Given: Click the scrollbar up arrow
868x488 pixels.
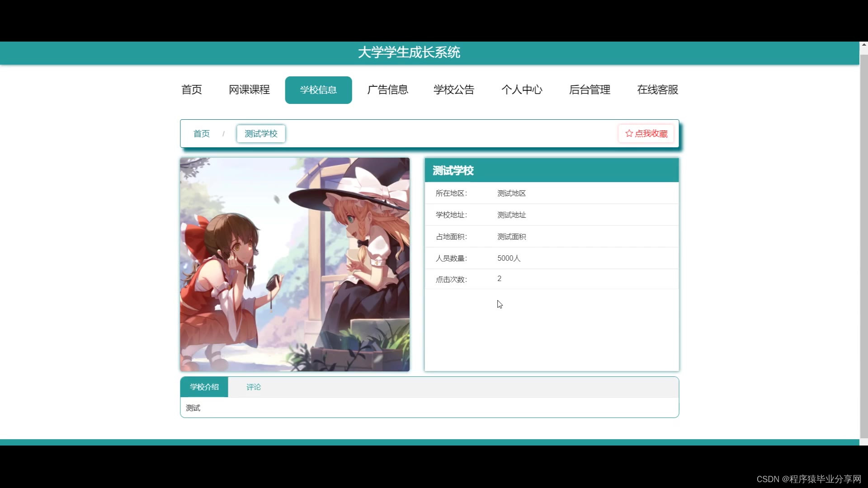Looking at the screenshot, I should point(863,45).
